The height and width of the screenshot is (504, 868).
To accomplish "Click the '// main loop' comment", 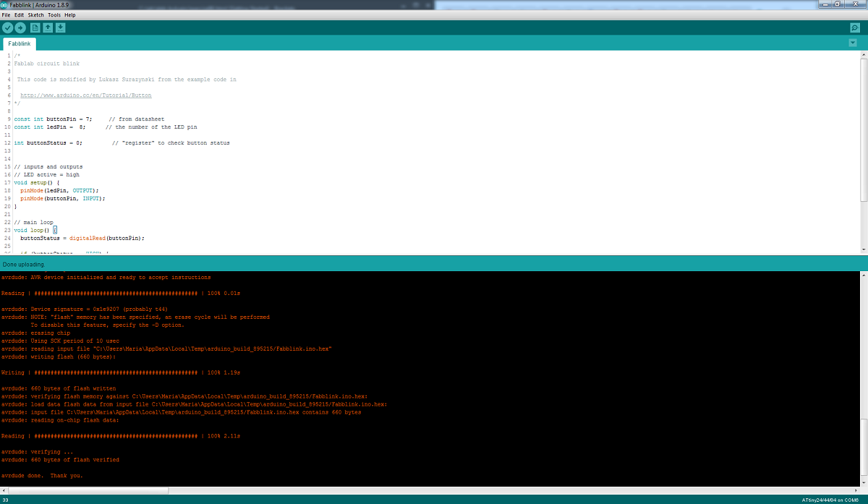I will point(33,222).
